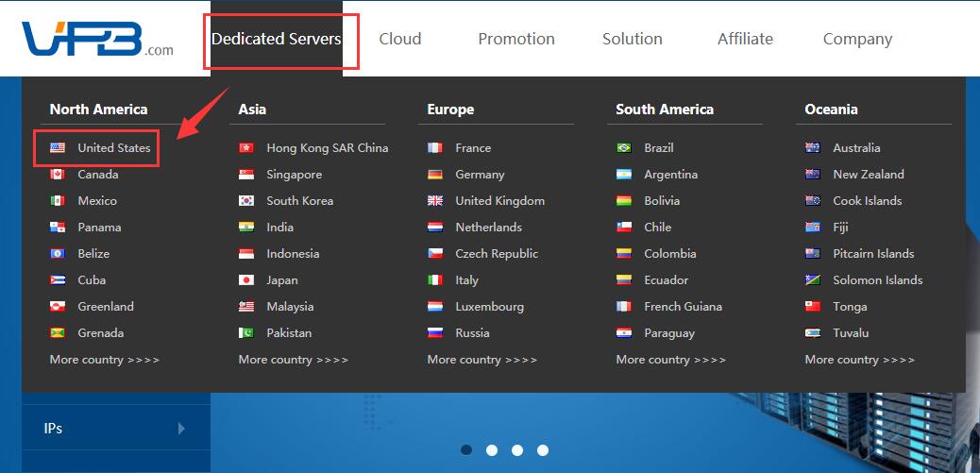Go to Czech Republic servers
This screenshot has height=473, width=980.
[497, 254]
